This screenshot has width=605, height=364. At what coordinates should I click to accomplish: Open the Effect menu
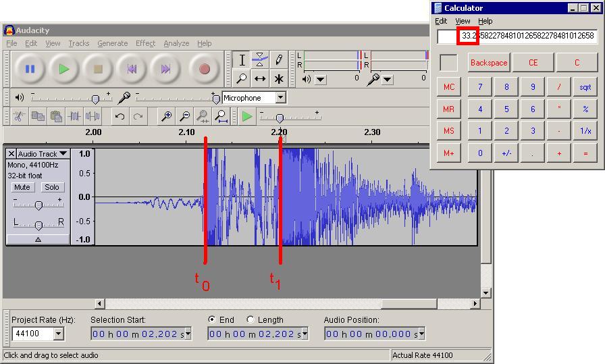(145, 43)
